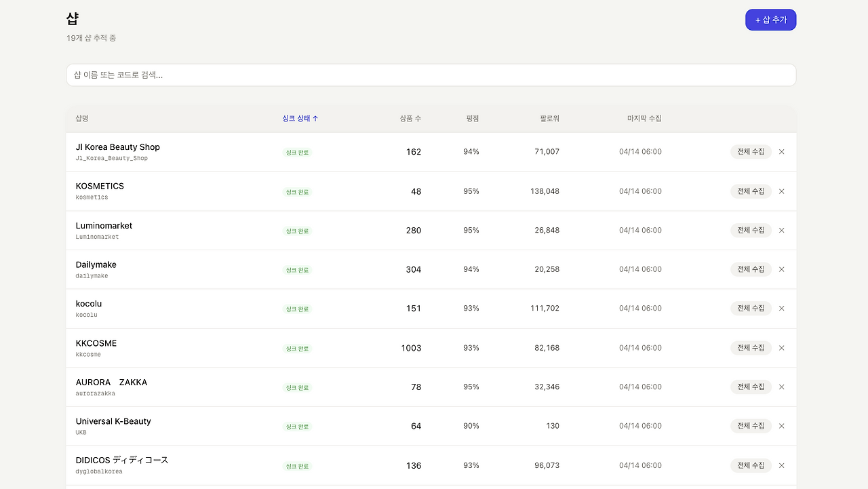Select AURORA ZAKKA shop name
868x489 pixels.
(x=111, y=383)
